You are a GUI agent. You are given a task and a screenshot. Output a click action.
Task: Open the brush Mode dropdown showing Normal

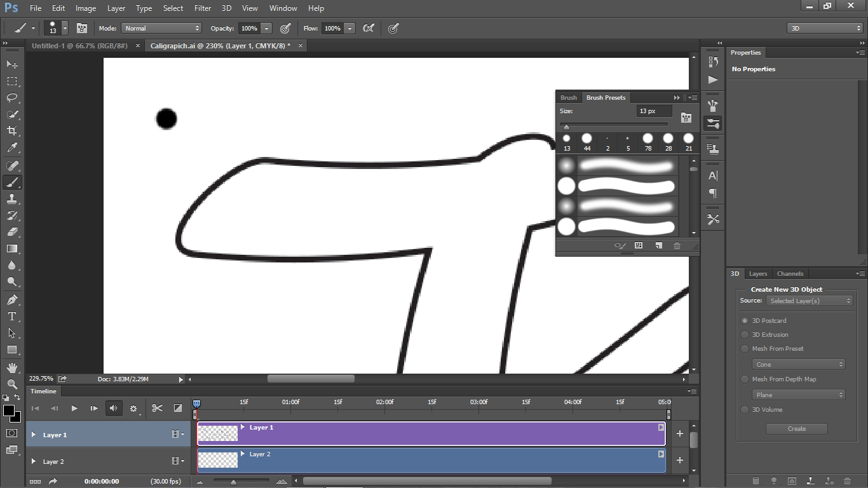pos(161,28)
